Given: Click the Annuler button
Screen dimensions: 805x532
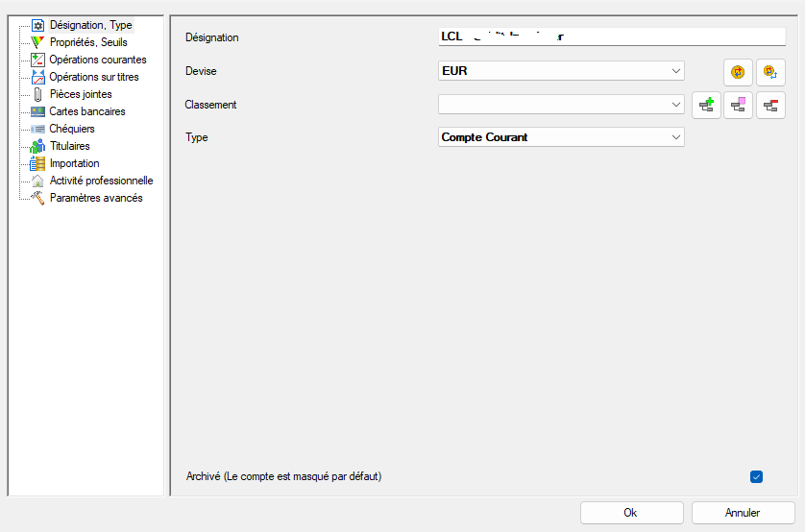Looking at the screenshot, I should (x=743, y=513).
